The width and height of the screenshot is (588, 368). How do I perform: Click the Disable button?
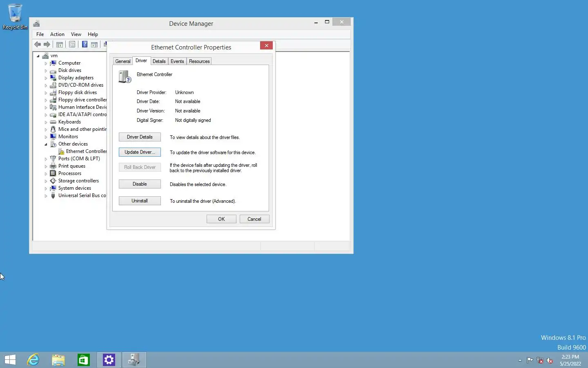click(x=140, y=184)
